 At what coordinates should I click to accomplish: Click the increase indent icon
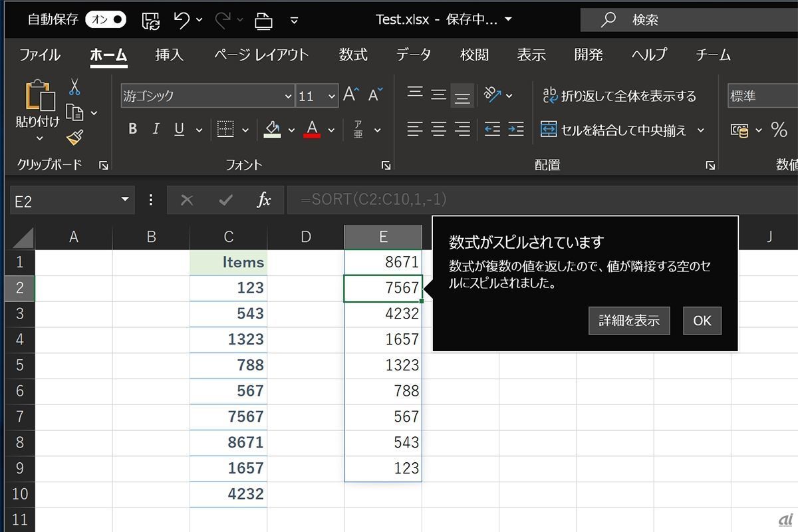[x=515, y=129]
